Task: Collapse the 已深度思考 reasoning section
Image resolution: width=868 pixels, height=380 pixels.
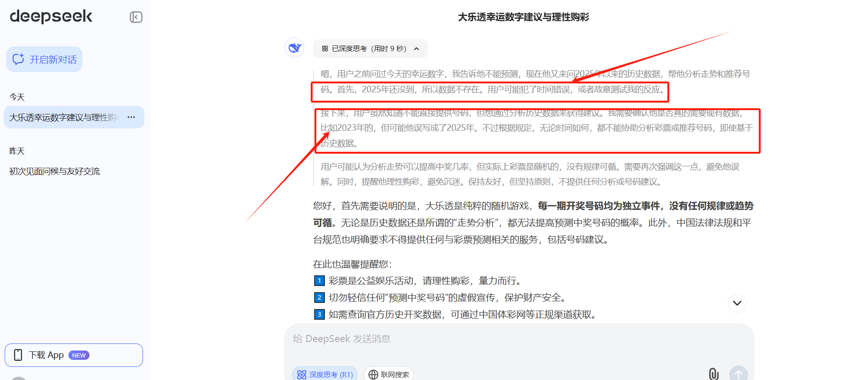Action: (x=370, y=49)
